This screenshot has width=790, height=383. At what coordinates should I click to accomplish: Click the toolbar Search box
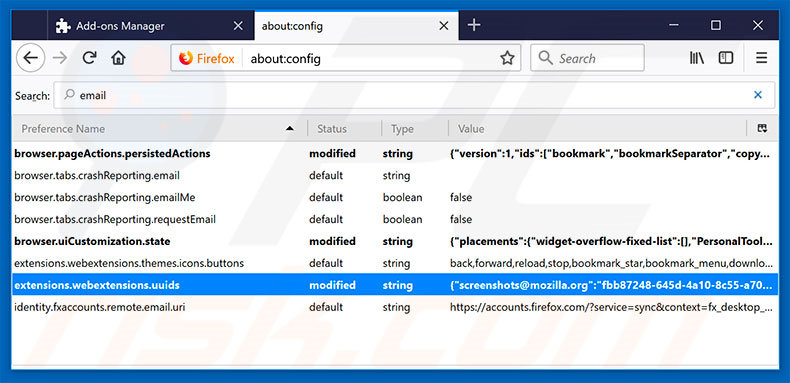pyautogui.click(x=587, y=58)
